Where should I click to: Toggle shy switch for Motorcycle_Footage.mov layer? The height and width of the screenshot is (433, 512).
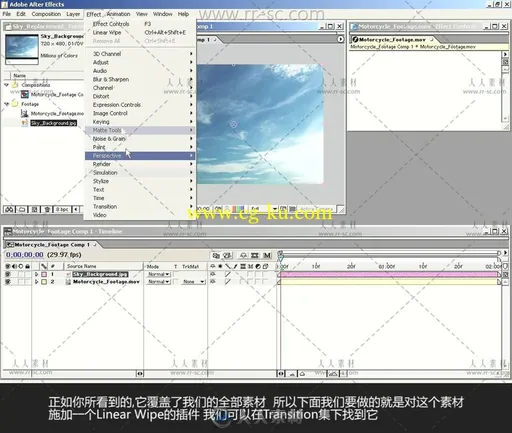point(213,282)
